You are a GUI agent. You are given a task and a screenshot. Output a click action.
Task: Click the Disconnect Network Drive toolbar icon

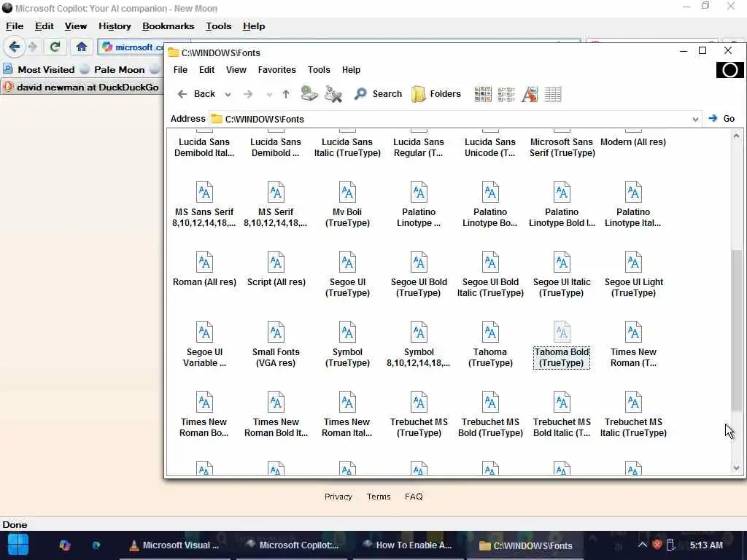click(x=333, y=94)
